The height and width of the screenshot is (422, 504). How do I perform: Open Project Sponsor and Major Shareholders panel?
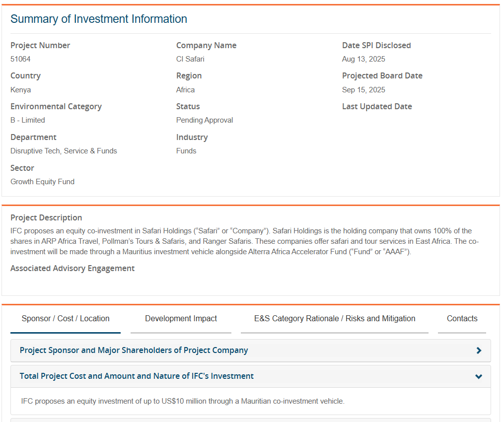(x=251, y=351)
